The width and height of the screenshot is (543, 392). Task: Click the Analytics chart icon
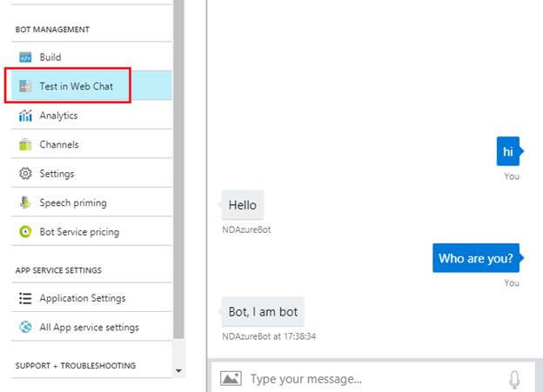[25, 116]
